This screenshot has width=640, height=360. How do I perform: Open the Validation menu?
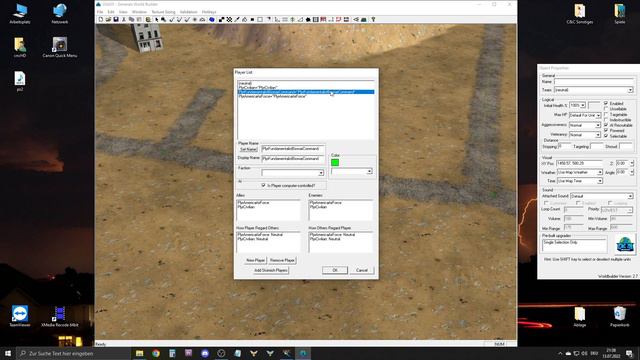(x=188, y=12)
